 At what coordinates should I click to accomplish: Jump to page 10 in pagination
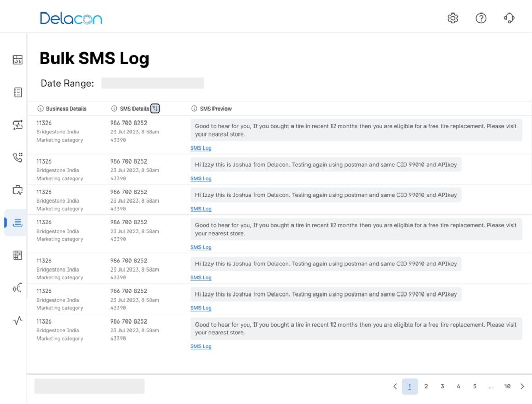pyautogui.click(x=507, y=386)
